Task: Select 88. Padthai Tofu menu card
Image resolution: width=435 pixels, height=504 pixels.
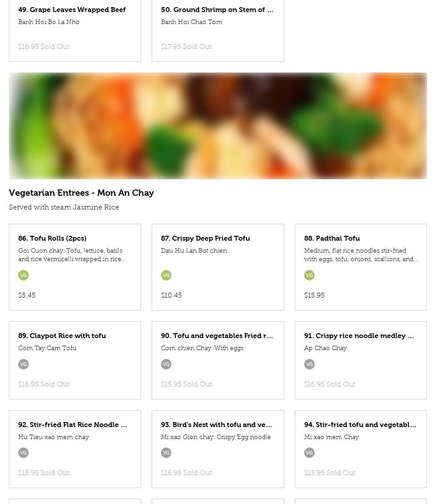Action: (x=361, y=267)
